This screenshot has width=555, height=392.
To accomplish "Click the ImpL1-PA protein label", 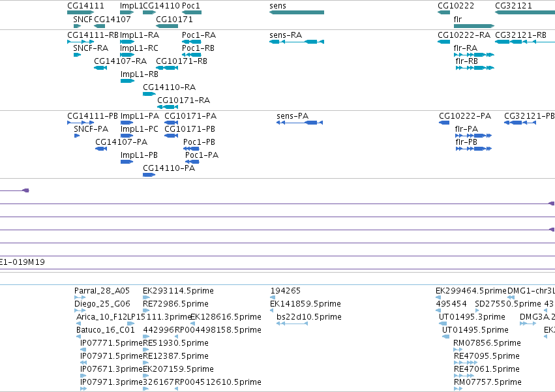I will click(x=140, y=116).
